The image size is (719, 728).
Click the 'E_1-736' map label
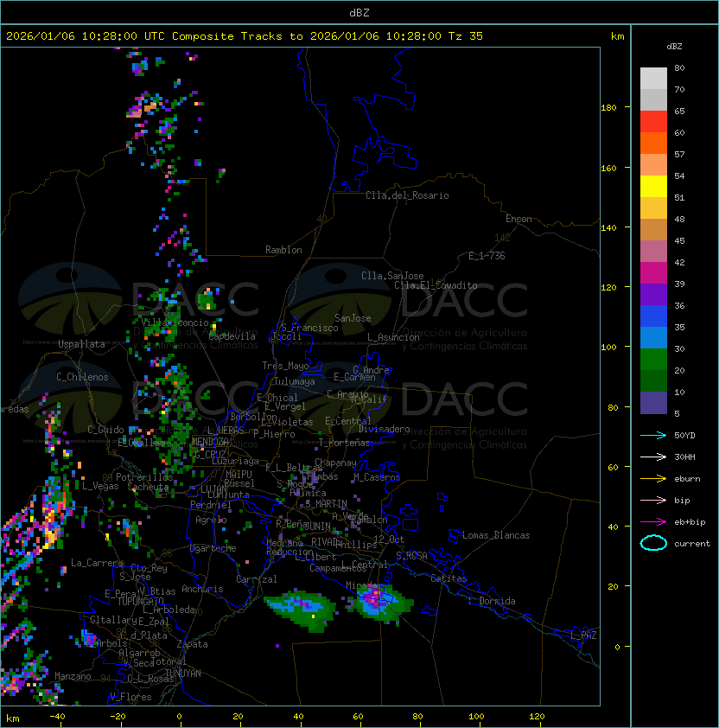click(487, 256)
